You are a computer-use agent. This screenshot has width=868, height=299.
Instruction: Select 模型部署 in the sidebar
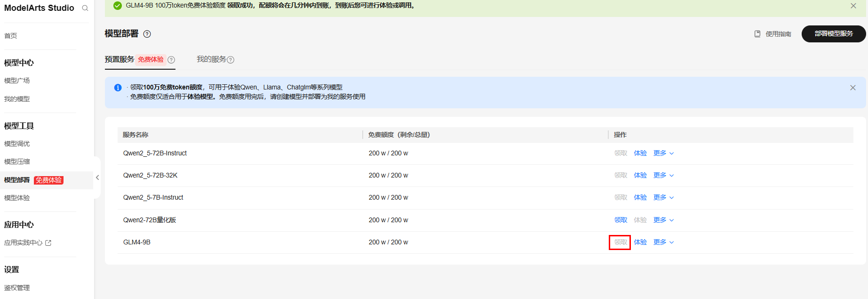[x=17, y=180]
